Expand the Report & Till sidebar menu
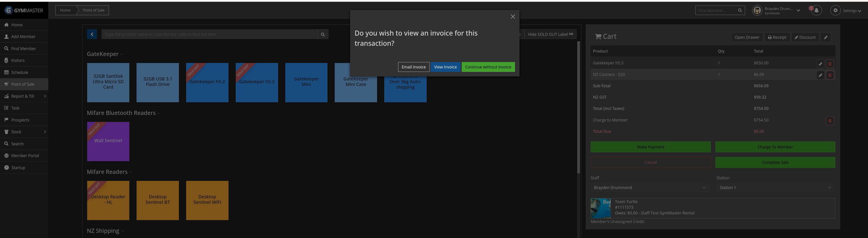 tap(24, 96)
